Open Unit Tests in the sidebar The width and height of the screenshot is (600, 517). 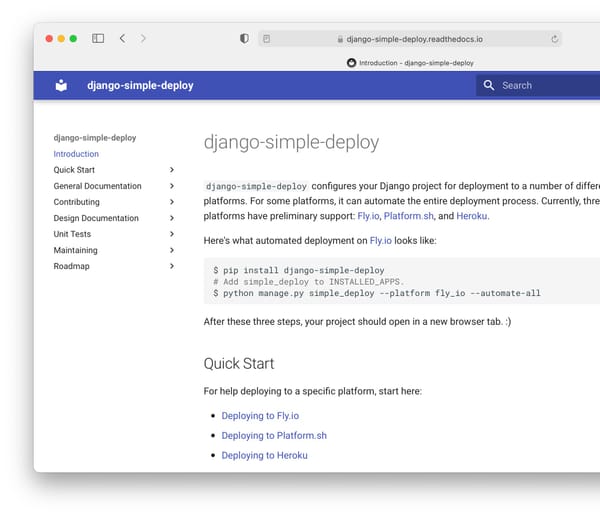(72, 234)
